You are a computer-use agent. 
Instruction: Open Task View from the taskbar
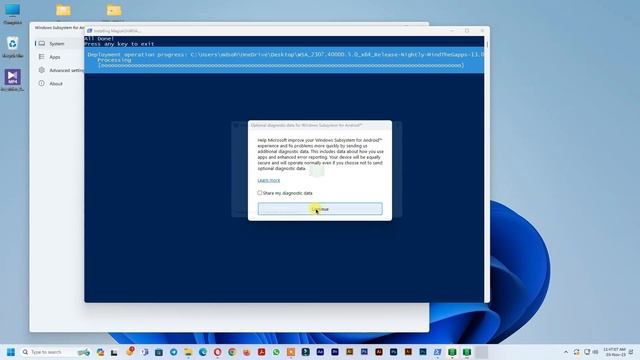pos(114,352)
